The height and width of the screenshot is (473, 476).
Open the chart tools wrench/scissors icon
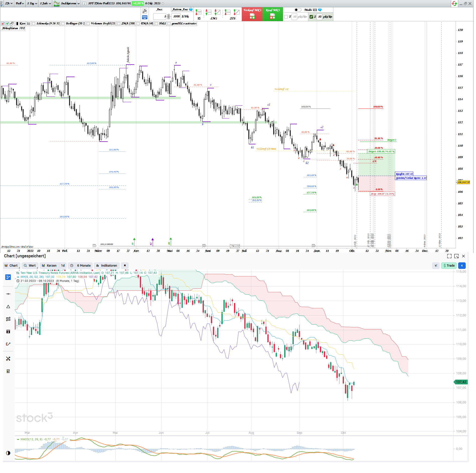coord(8,359)
